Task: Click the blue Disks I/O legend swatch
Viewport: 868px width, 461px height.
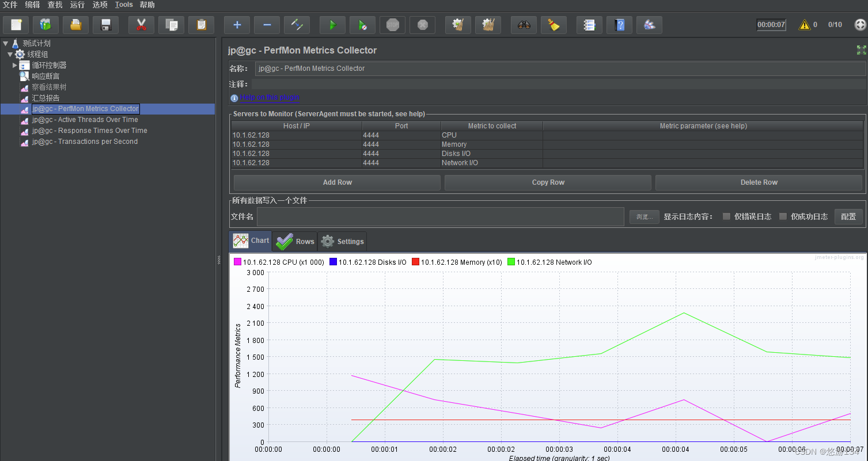Action: (x=333, y=262)
